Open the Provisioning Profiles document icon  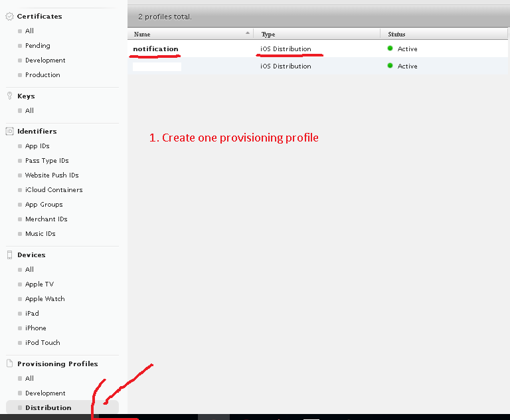click(x=10, y=364)
